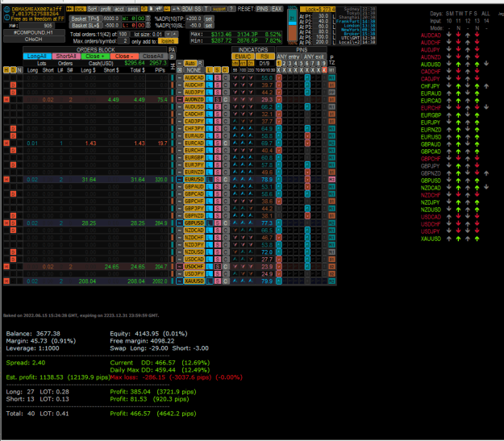
Task: Click the LongAll button
Action: point(37,56)
